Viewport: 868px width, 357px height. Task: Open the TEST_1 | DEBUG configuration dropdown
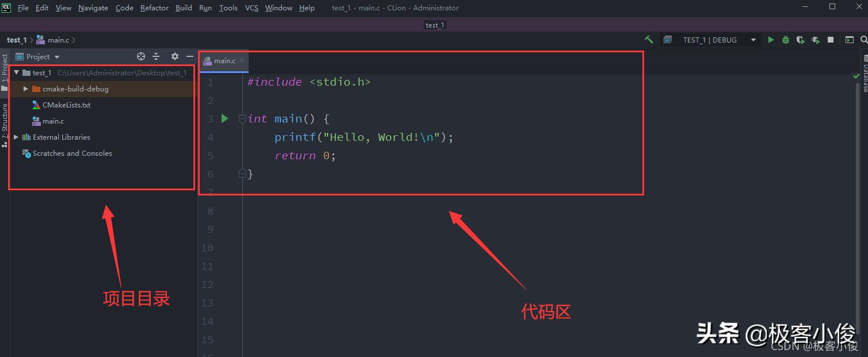click(711, 40)
